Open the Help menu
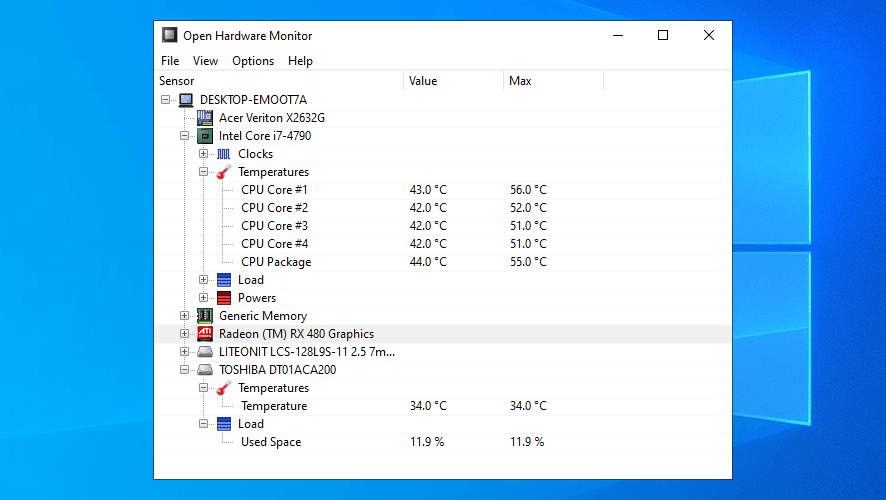Image resolution: width=886 pixels, height=500 pixels. click(x=300, y=61)
